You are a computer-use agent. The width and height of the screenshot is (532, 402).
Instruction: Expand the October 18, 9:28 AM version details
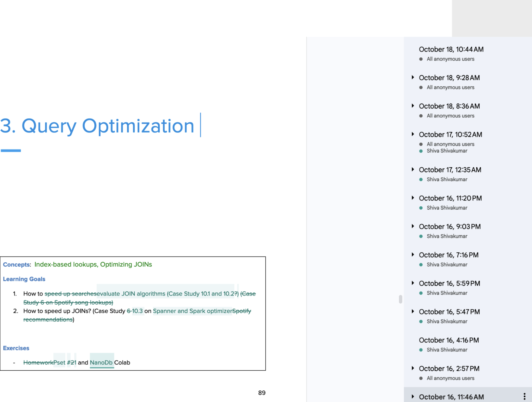point(413,77)
